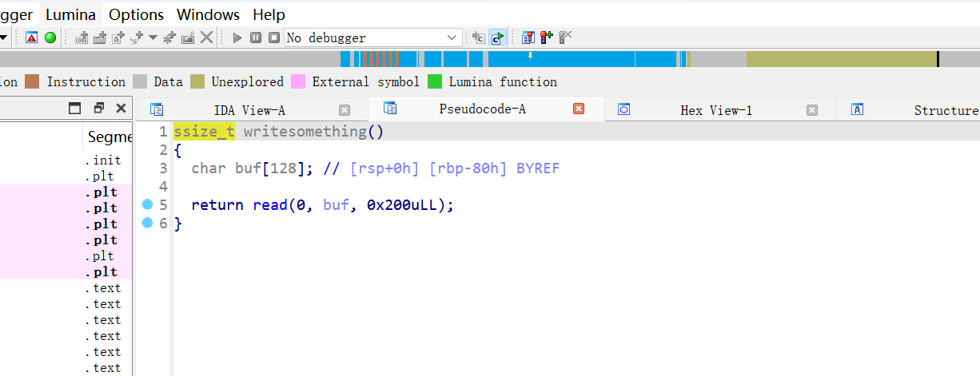Click the convert to DATA toolbar icon
Image resolution: width=980 pixels, height=376 pixels.
pyautogui.click(x=100, y=38)
